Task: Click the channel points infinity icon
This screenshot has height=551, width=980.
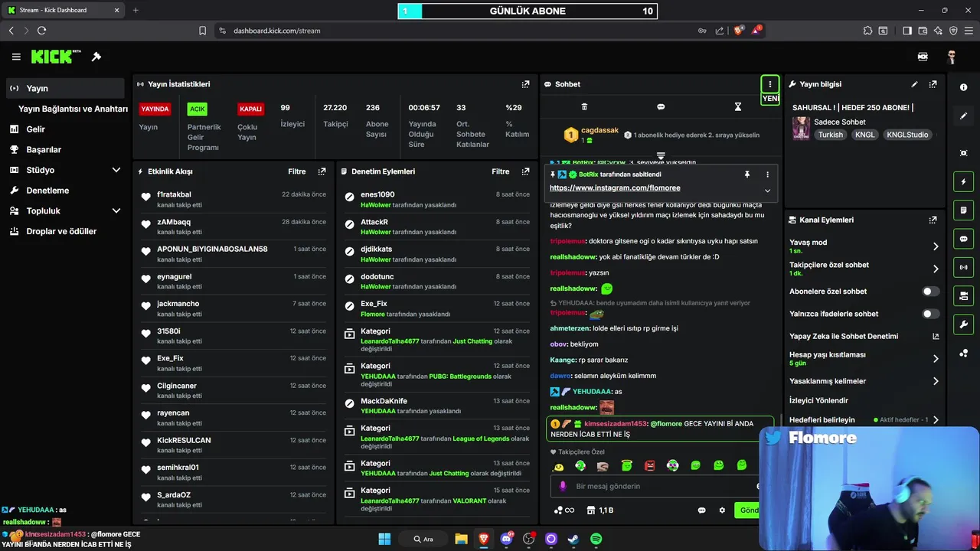Action: [564, 510]
